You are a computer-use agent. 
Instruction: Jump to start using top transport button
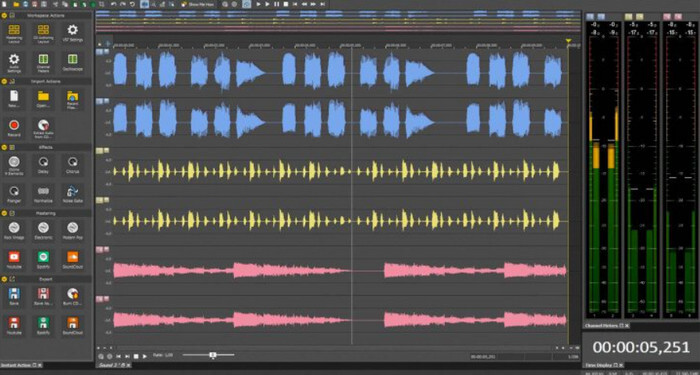pyautogui.click(x=295, y=4)
